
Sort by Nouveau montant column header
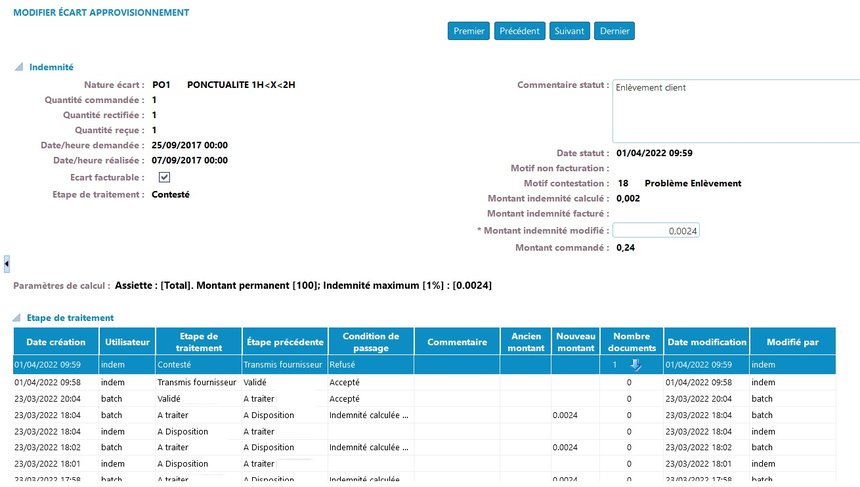[575, 342]
